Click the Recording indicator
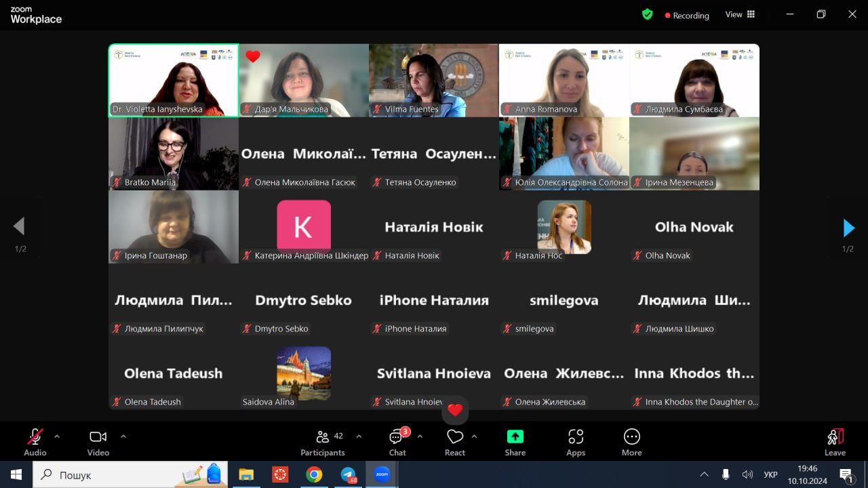The height and width of the screenshot is (488, 868). click(x=686, y=15)
